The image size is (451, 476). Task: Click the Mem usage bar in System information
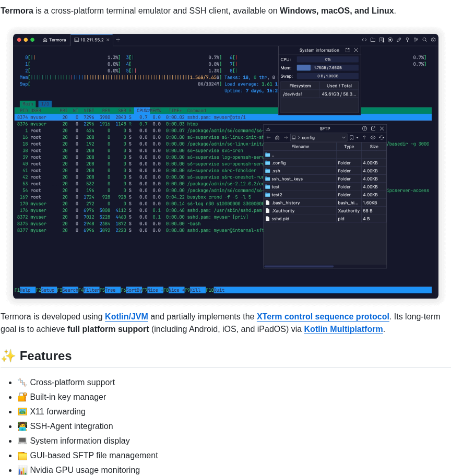click(327, 68)
